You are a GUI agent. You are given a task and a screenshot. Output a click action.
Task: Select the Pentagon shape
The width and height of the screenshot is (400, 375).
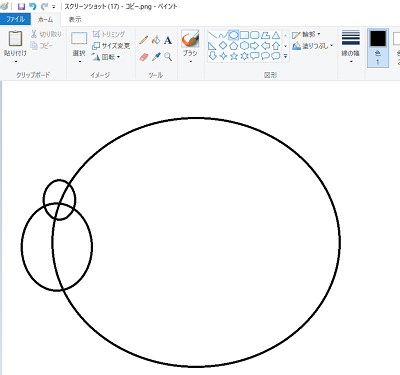[234, 46]
